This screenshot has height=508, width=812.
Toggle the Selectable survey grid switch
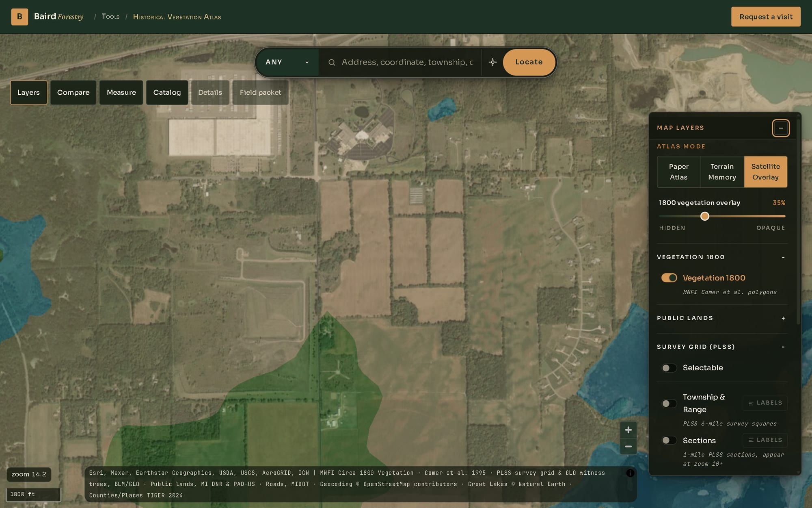669,368
